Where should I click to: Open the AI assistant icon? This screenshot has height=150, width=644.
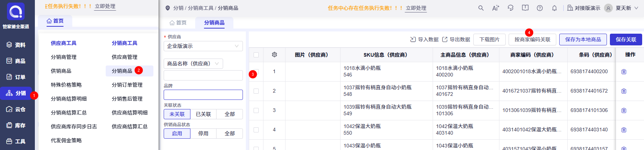pos(495,8)
